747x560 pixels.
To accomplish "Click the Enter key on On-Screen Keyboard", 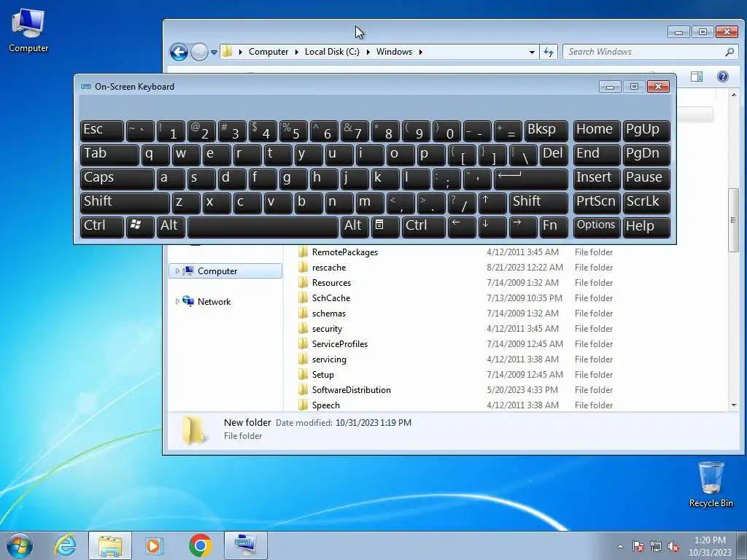I will tap(531, 179).
